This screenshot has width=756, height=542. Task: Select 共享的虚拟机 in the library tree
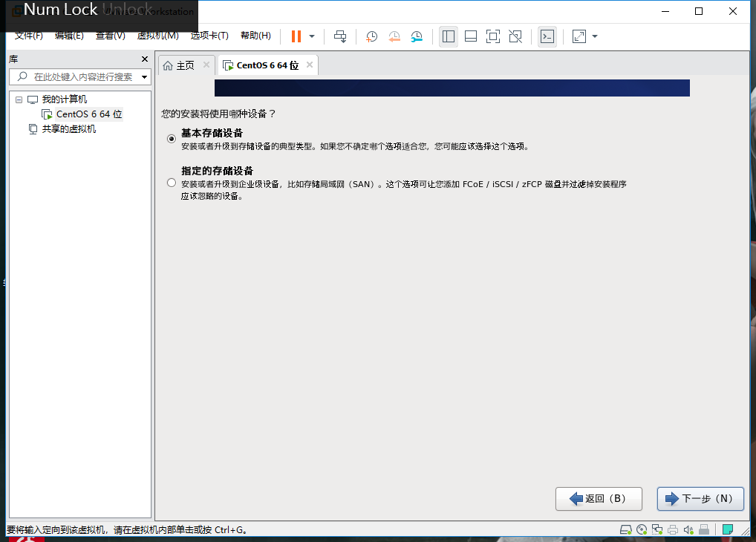69,129
